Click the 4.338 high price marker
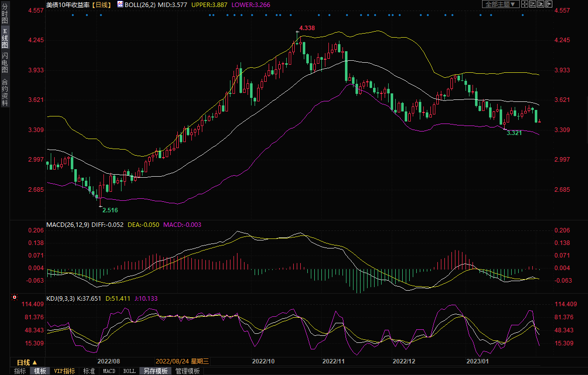The image size is (588, 375). pos(306,28)
